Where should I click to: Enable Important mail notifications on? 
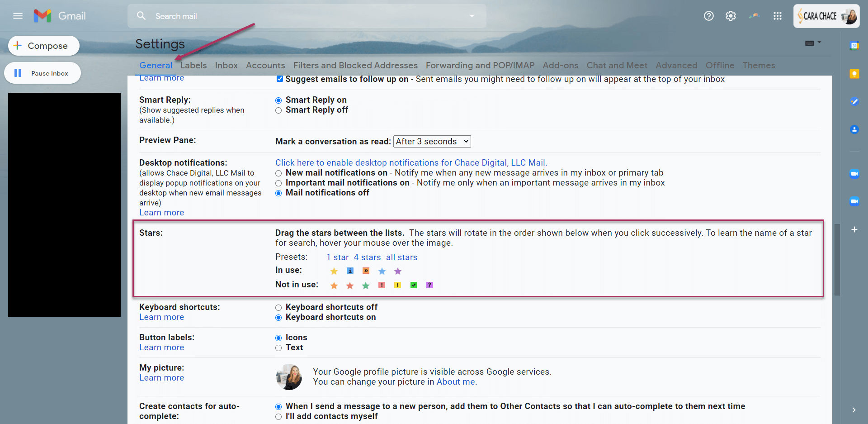tap(278, 183)
